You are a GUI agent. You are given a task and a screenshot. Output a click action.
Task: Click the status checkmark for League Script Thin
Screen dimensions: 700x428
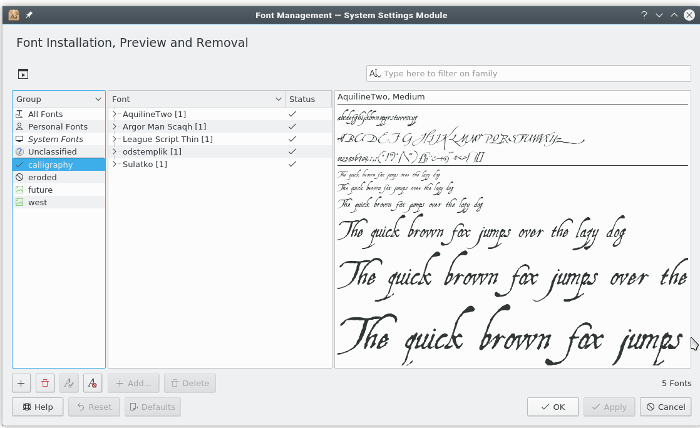click(292, 139)
